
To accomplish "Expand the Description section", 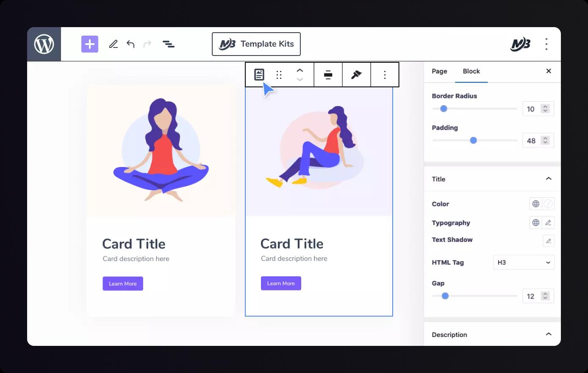I will coord(549,334).
